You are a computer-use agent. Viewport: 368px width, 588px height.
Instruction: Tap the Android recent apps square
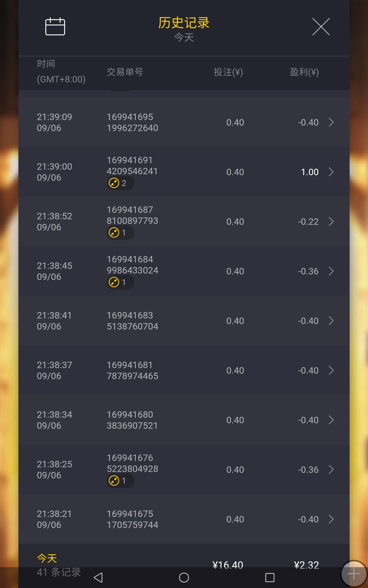point(270,578)
